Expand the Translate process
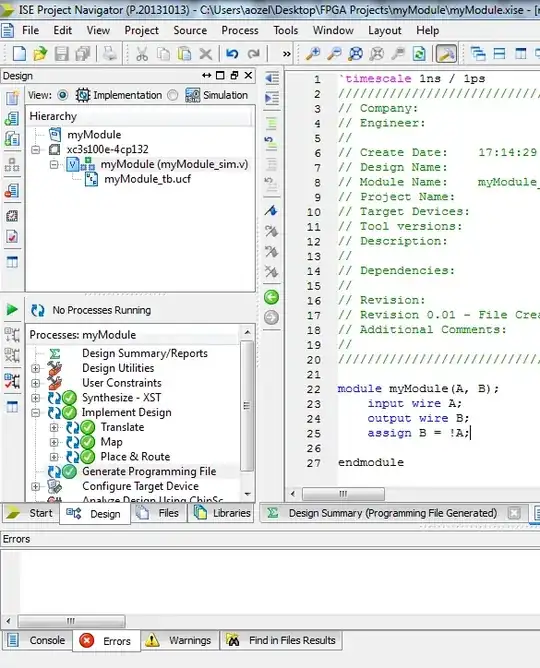Image resolution: width=540 pixels, height=668 pixels. click(x=54, y=427)
